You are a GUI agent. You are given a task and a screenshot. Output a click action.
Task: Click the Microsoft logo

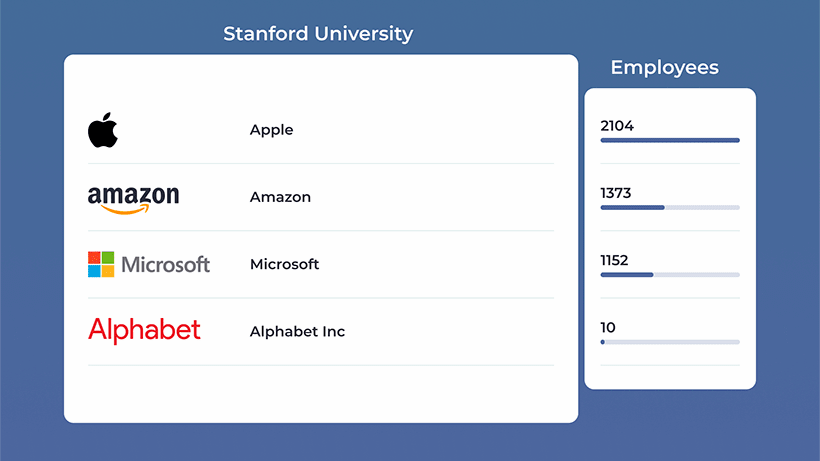149,264
